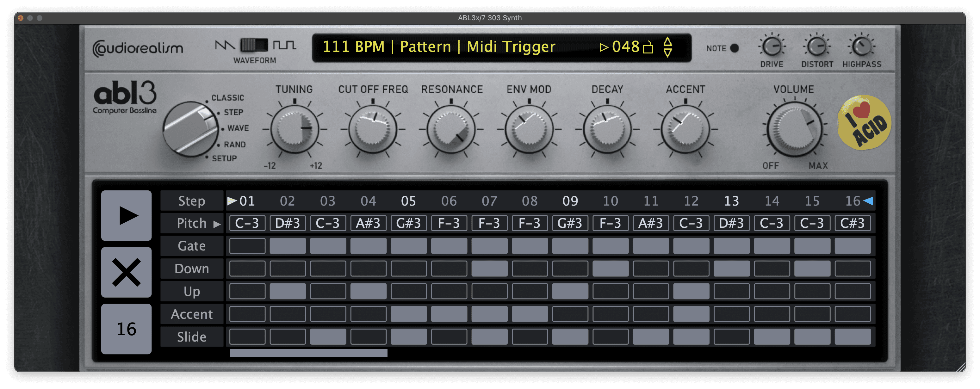The width and height of the screenshot is (980, 389).
Task: Toggle Gate on step 01
Action: (x=247, y=246)
